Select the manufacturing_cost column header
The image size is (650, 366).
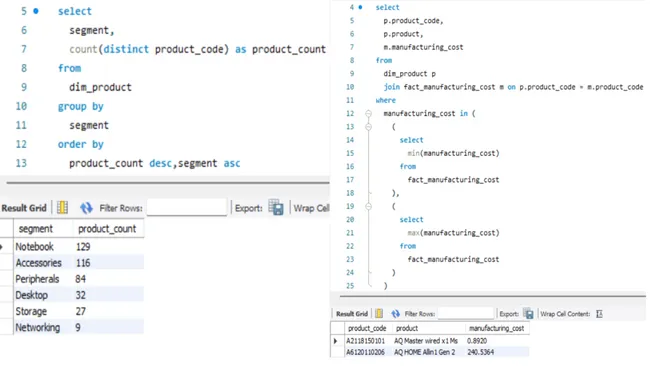click(x=497, y=328)
